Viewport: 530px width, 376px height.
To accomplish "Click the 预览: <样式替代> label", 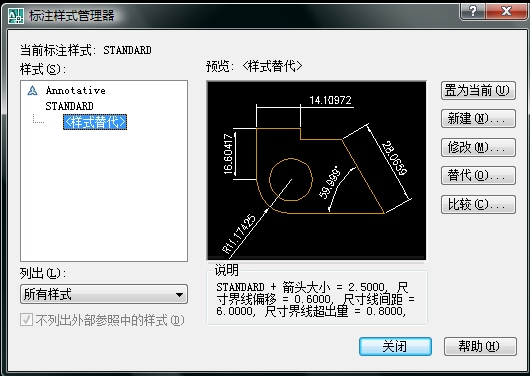I will pos(254,66).
